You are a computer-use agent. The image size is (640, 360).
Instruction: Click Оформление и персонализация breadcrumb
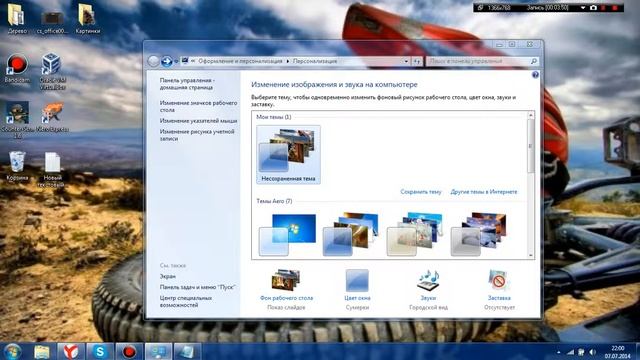[x=240, y=61]
